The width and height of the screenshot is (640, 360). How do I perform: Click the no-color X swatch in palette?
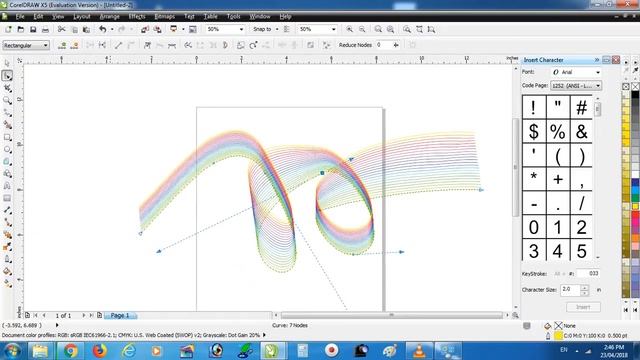(x=635, y=86)
